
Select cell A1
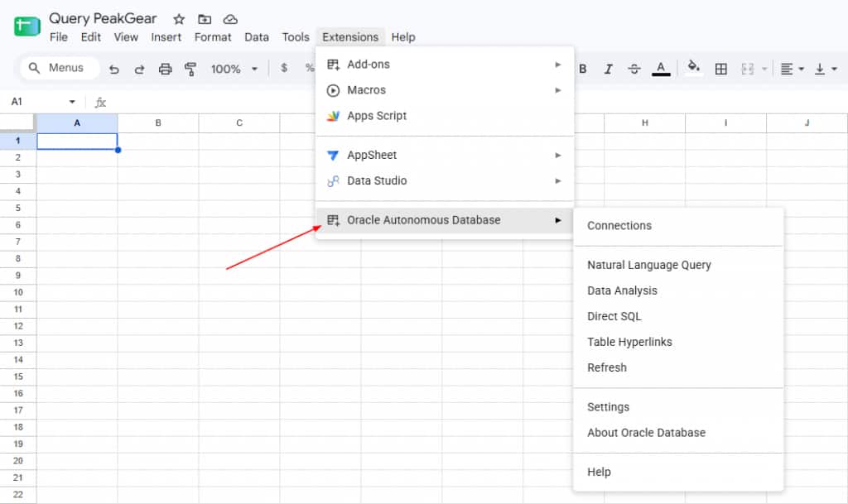point(77,141)
